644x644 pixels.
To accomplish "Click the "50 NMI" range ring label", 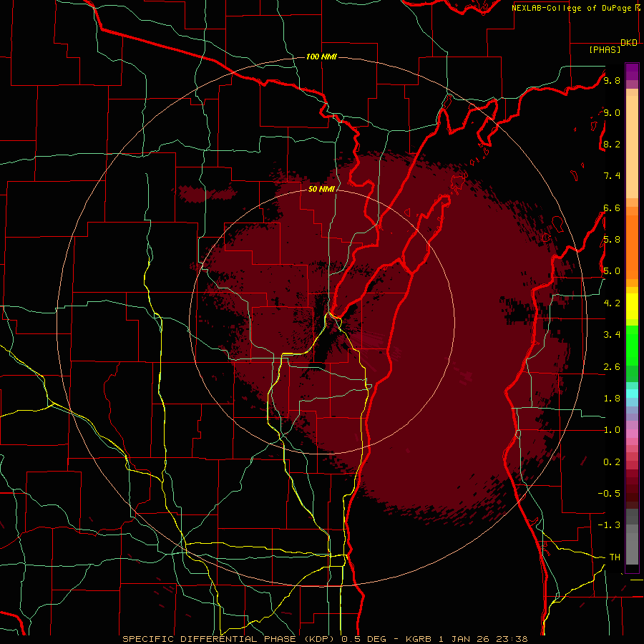I will point(321,189).
